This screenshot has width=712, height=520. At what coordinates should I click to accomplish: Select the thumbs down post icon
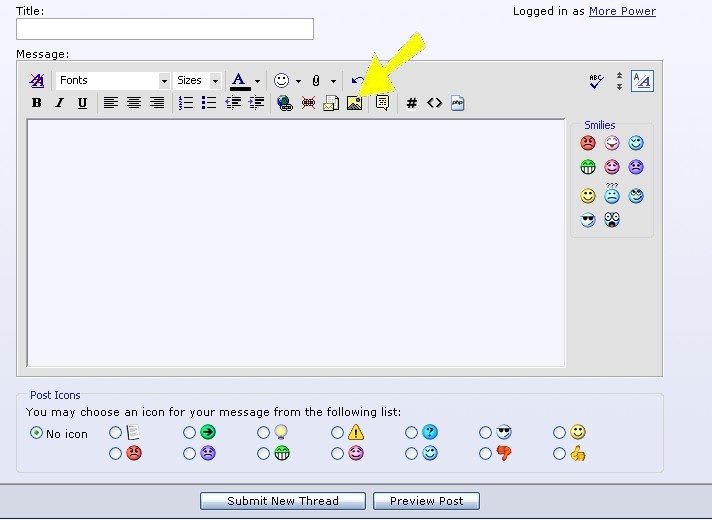(x=486, y=453)
